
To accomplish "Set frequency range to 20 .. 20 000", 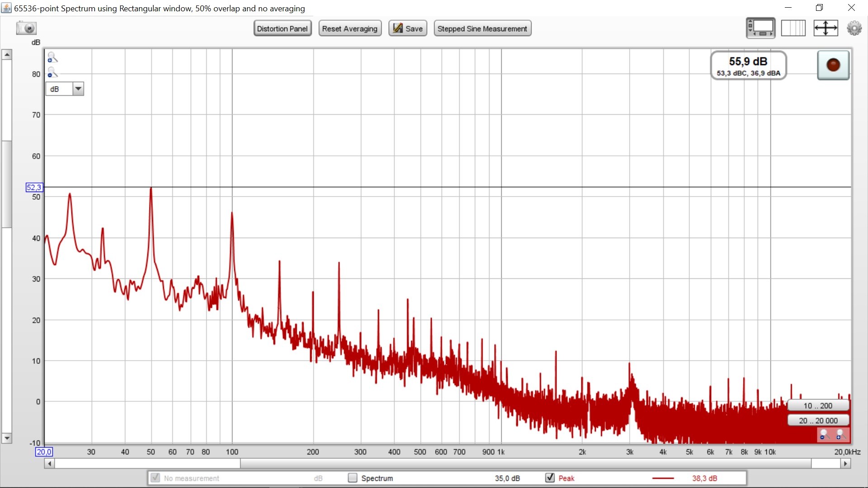I will [x=818, y=420].
